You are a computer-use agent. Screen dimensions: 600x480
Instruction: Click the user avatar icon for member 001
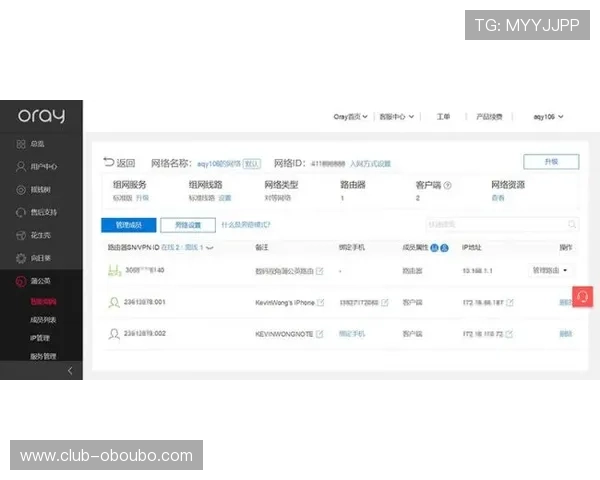[x=114, y=302]
